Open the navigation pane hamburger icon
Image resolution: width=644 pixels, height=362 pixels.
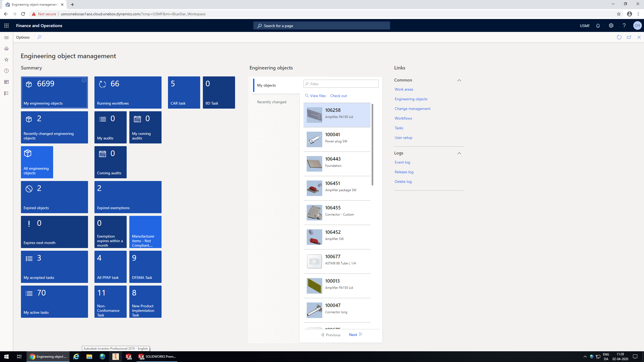(x=6, y=38)
